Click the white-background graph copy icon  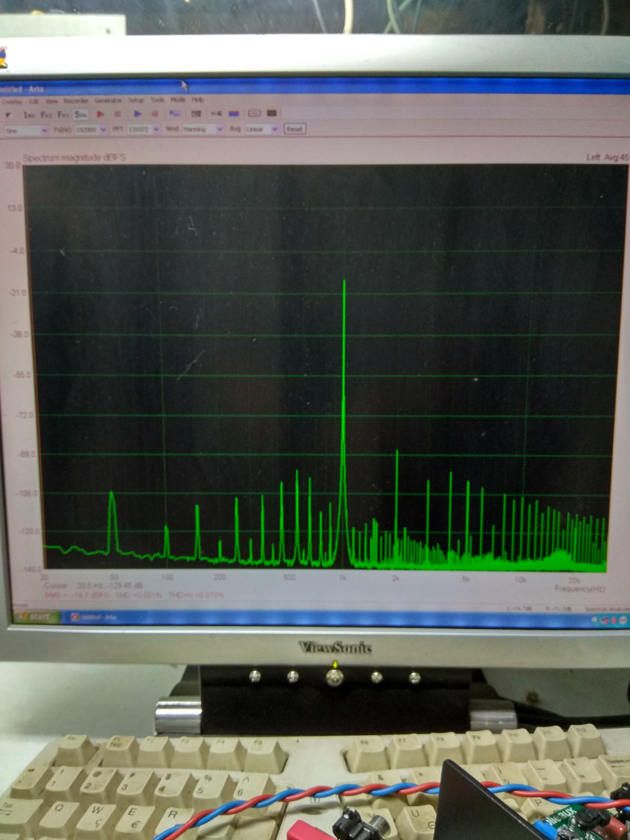tap(254, 113)
